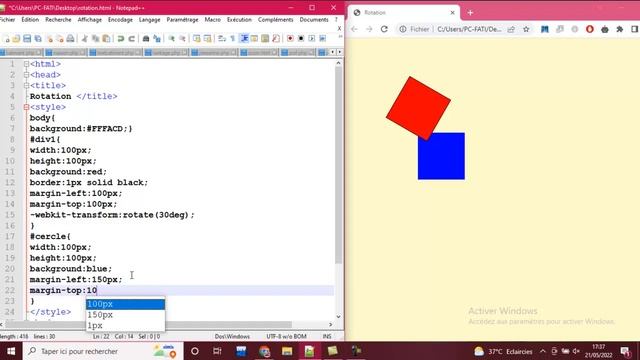640x360 pixels.
Task: Click the Windows Start button
Action: [x=11, y=351]
